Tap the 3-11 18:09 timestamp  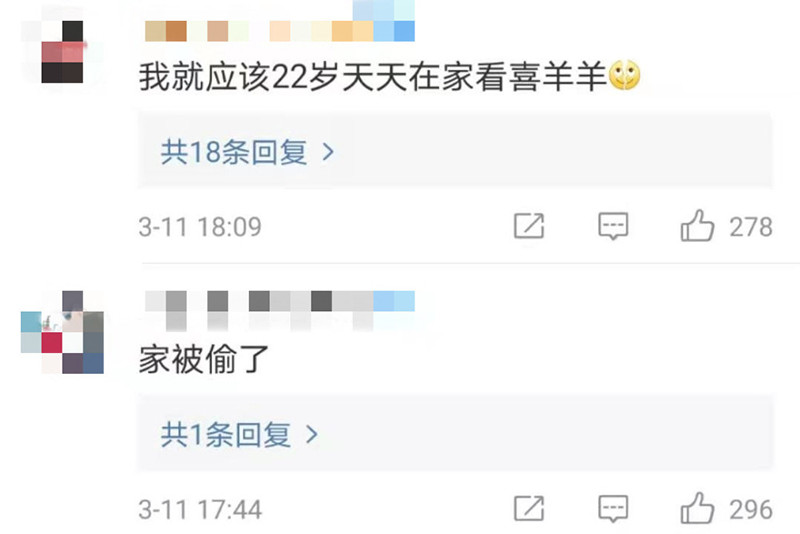tap(199, 227)
